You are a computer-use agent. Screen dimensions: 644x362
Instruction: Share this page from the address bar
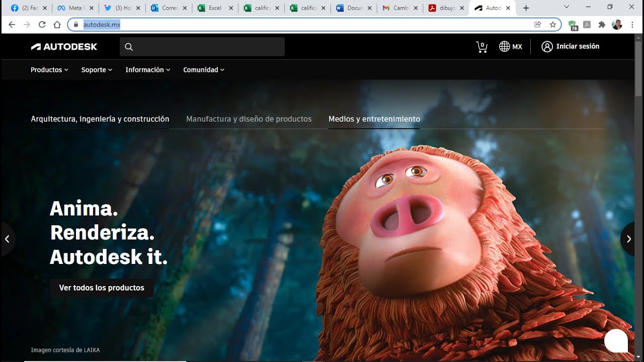click(x=538, y=25)
